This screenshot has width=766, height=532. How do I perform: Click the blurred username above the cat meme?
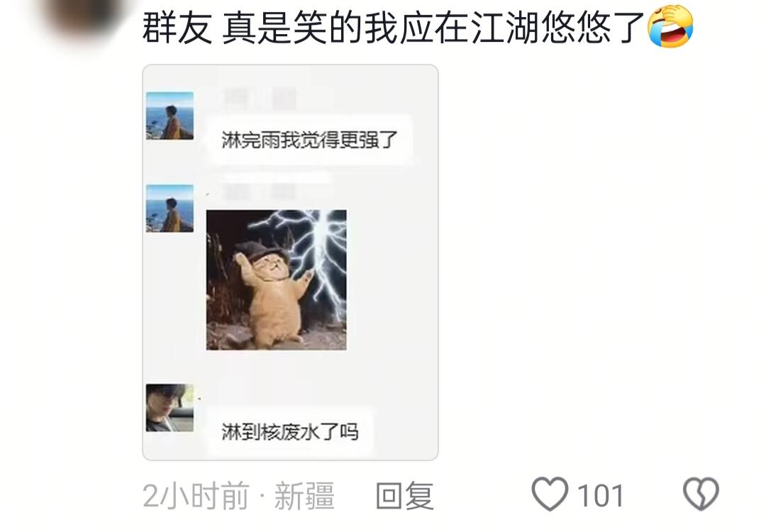click(260, 192)
